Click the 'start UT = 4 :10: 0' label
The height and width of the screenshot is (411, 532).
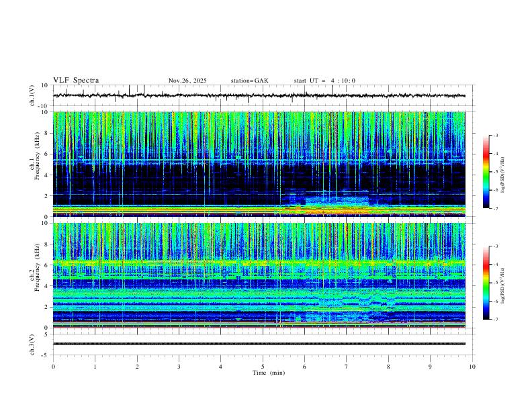coord(324,81)
